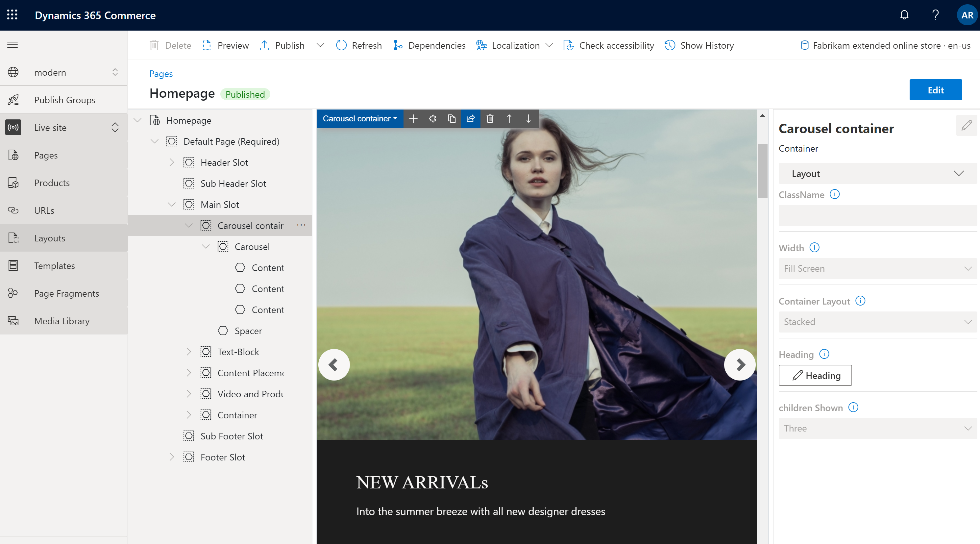Expand the Carousel node in page tree
This screenshot has height=544, width=980.
coord(206,247)
